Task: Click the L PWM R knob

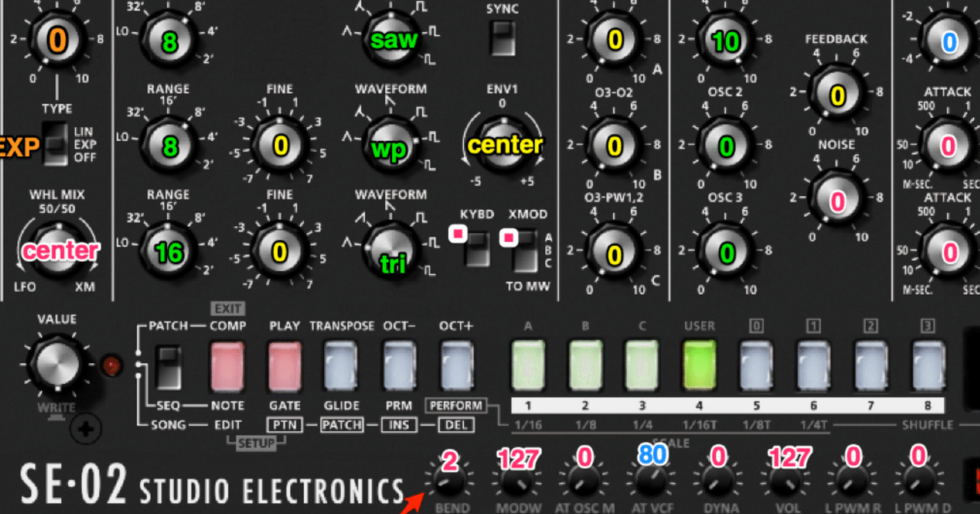Action: [x=853, y=483]
